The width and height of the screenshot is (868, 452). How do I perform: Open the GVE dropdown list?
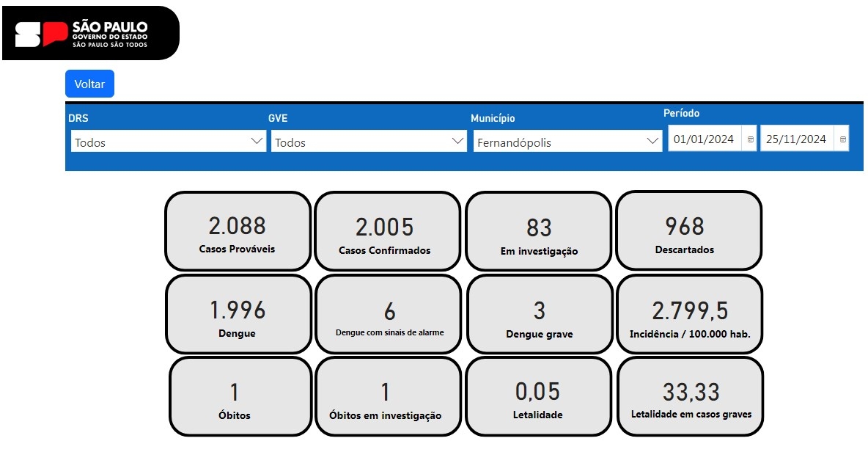click(369, 142)
